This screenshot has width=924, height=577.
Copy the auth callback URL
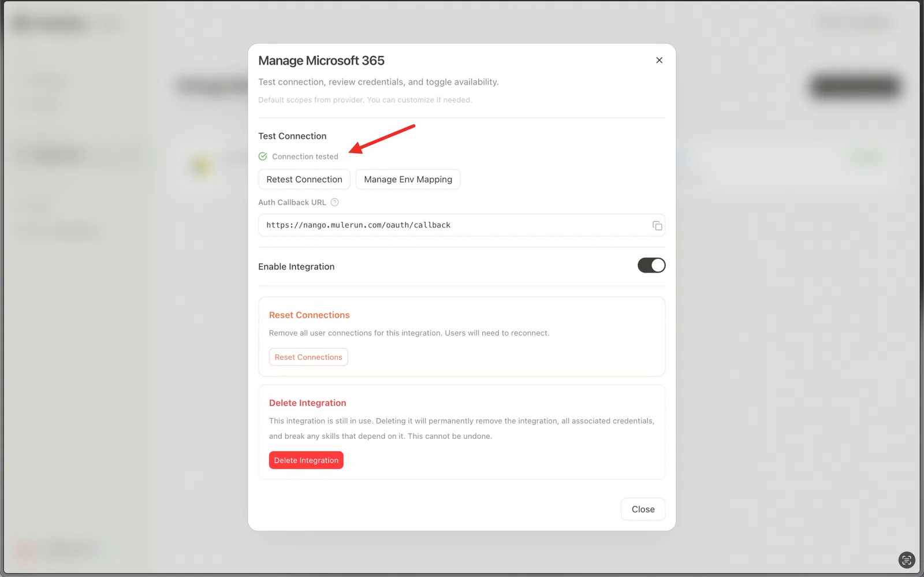tap(657, 225)
